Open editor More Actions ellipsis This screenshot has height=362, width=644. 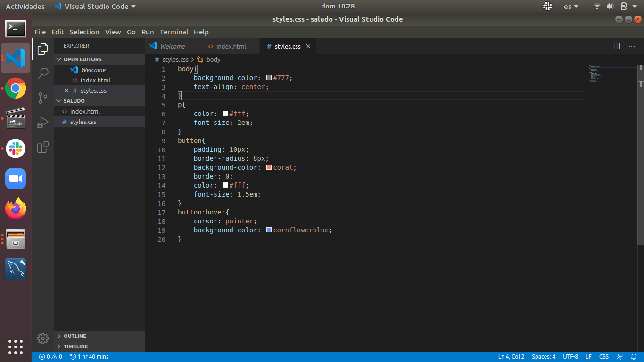[x=632, y=46]
